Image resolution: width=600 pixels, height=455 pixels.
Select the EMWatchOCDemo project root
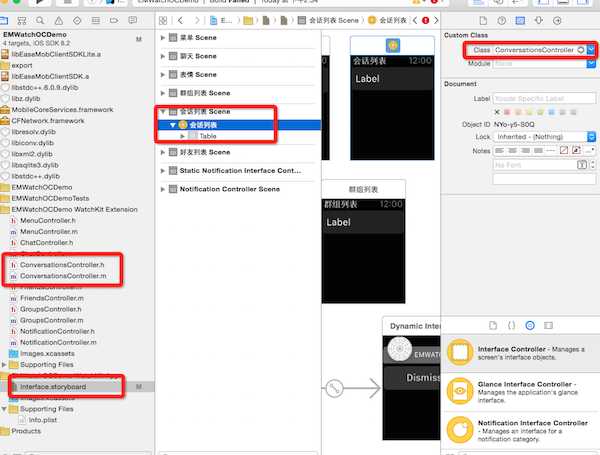[x=34, y=34]
